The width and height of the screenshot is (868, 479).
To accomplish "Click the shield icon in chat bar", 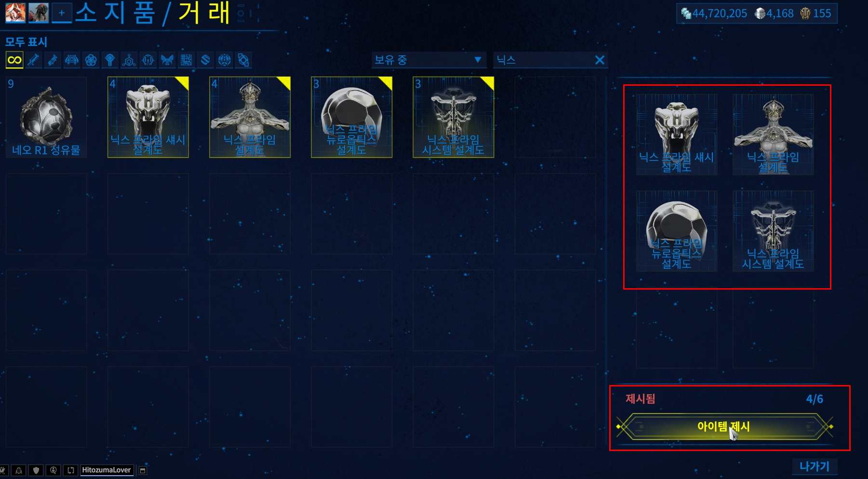I will [36, 470].
